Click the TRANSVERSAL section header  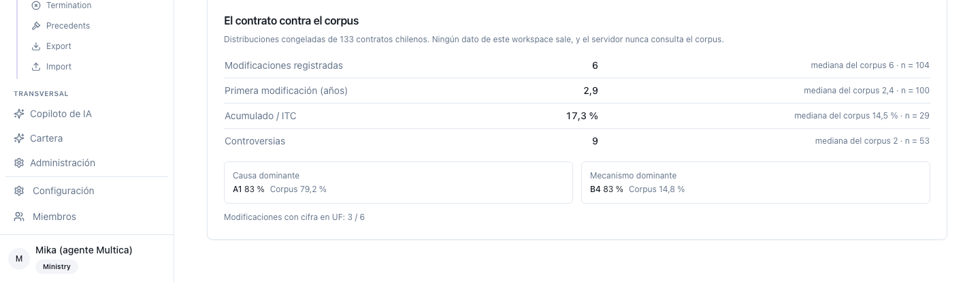point(41,93)
